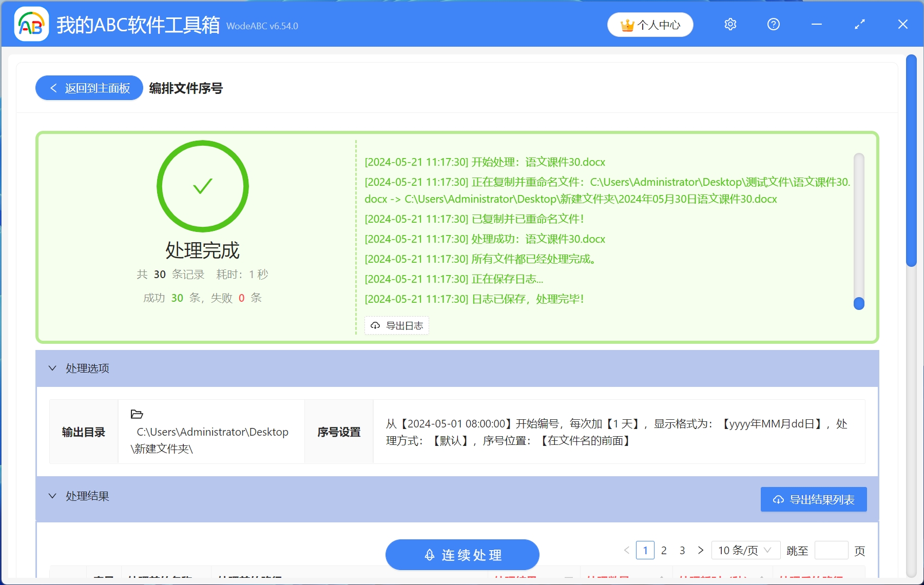Open the 10 条/页 page-size dropdown
924x585 pixels.
744,550
